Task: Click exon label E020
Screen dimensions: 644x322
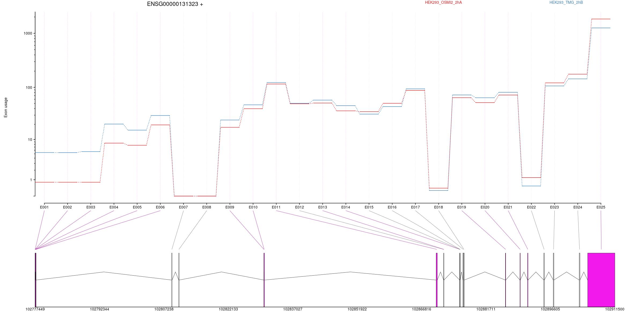Action: [x=485, y=207]
